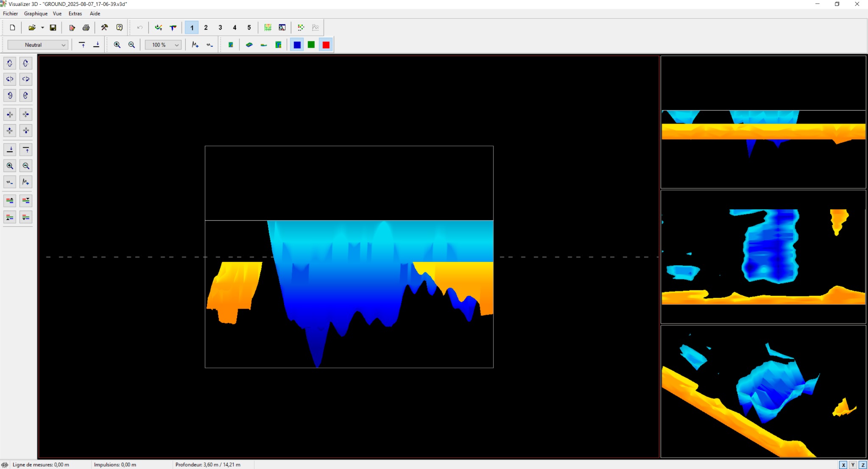
Task: Open the Extras menu
Action: point(75,14)
